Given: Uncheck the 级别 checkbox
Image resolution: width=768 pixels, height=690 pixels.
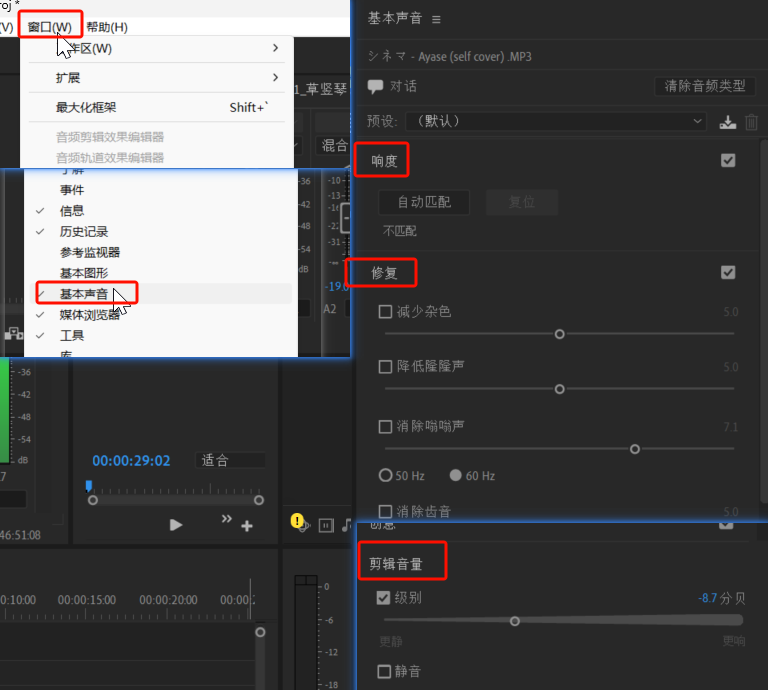Looking at the screenshot, I should coord(384,597).
